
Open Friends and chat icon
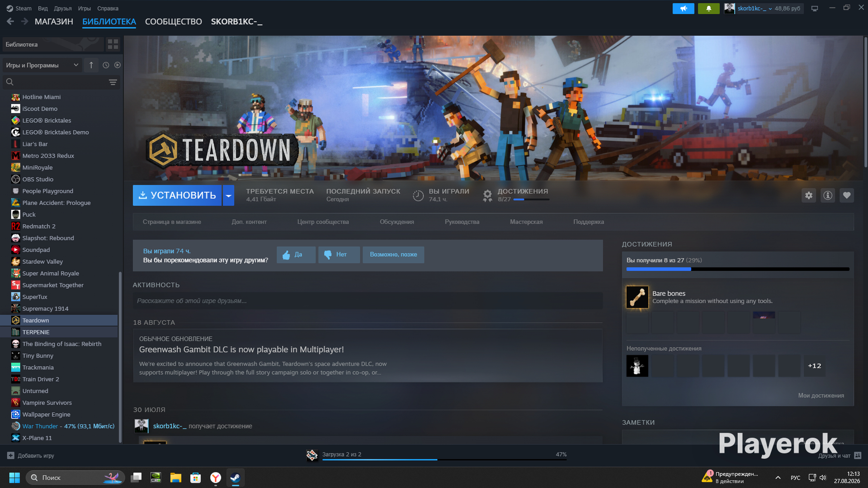(x=858, y=456)
